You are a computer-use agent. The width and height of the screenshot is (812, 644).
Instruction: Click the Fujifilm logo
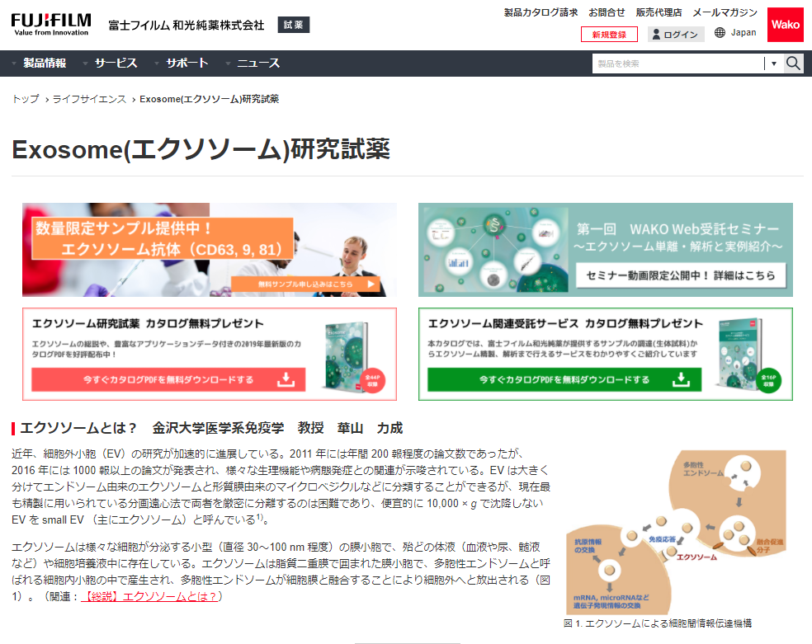[x=51, y=24]
